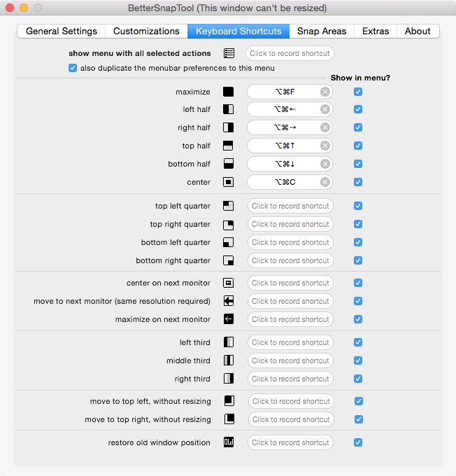The width and height of the screenshot is (456, 476).
Task: Click the maximize layout icon
Action: [228, 92]
